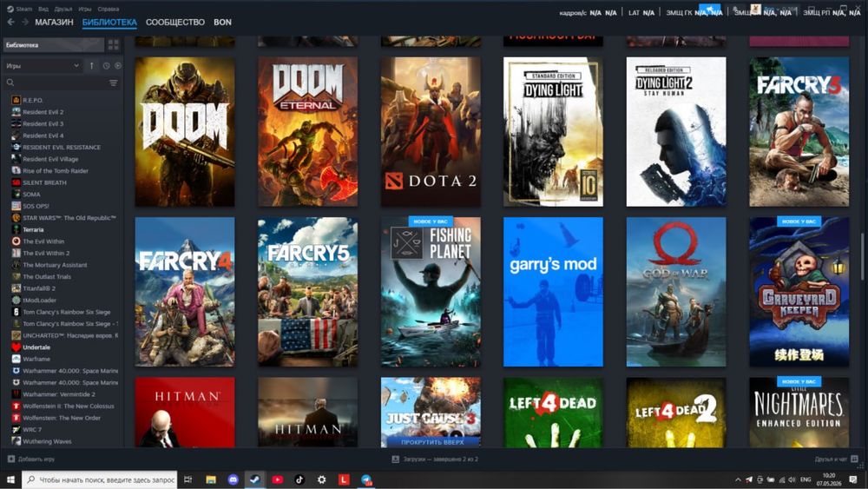Open Telegram from the taskbar
This screenshot has height=489, width=868.
tap(366, 479)
